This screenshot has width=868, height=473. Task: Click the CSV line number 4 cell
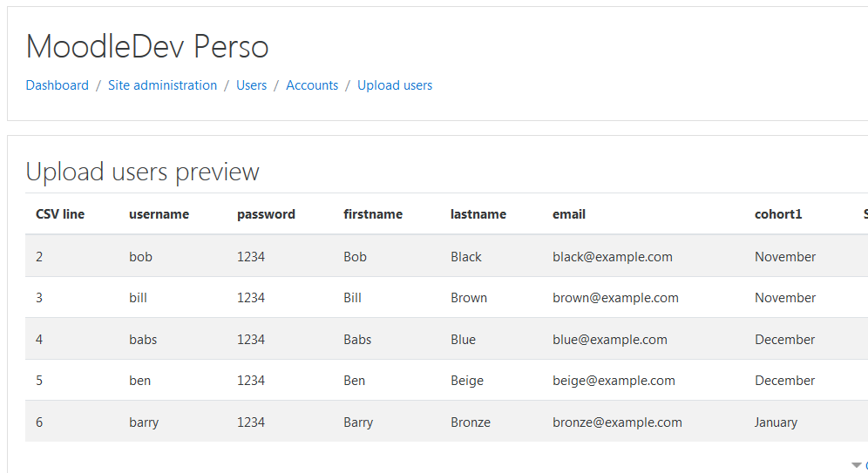[39, 339]
